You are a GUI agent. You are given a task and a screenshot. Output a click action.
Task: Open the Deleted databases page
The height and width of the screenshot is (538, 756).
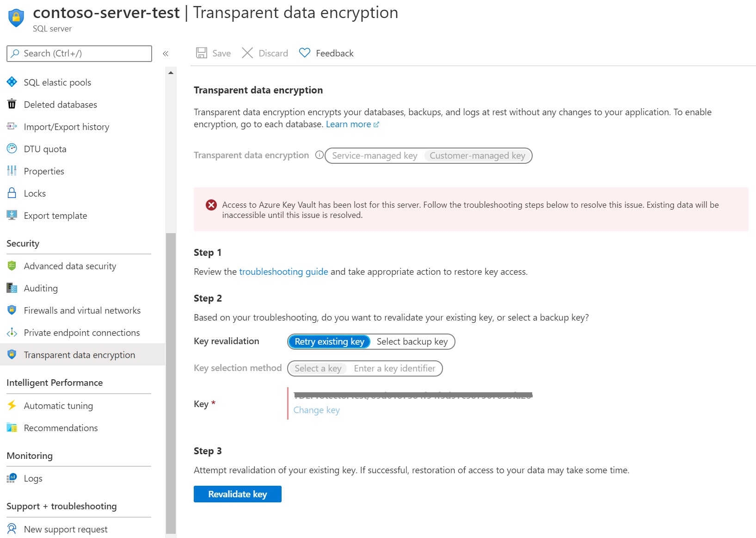pyautogui.click(x=60, y=104)
